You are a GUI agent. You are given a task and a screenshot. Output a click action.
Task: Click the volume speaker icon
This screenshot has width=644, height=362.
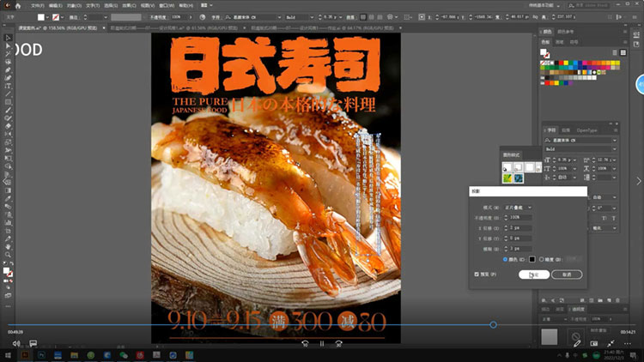15,343
